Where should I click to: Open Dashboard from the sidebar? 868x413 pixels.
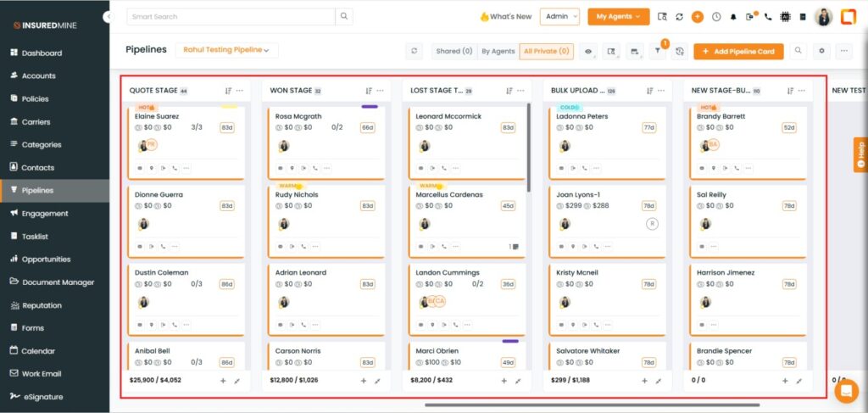(x=42, y=53)
